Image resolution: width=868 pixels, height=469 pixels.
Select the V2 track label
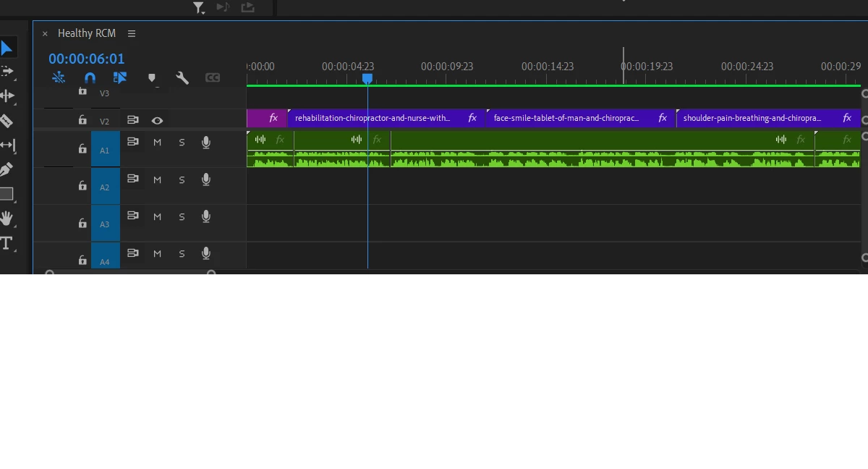[x=105, y=122]
